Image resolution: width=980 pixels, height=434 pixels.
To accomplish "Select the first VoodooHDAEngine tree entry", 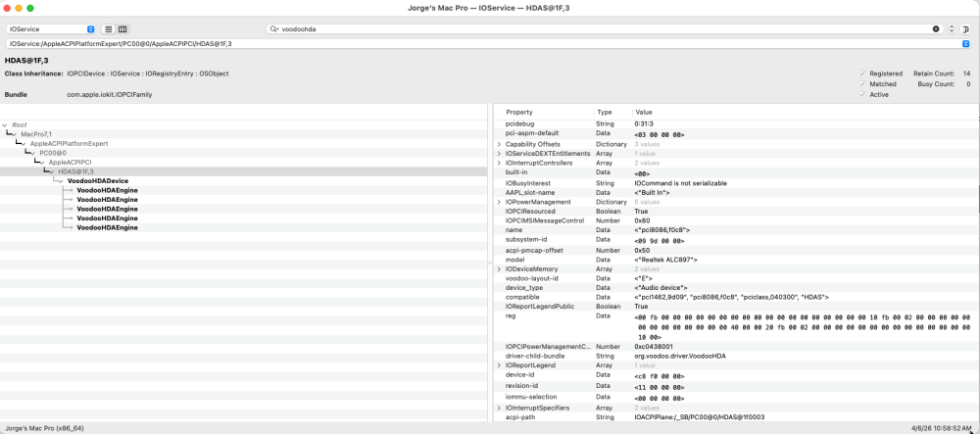I will [x=108, y=190].
